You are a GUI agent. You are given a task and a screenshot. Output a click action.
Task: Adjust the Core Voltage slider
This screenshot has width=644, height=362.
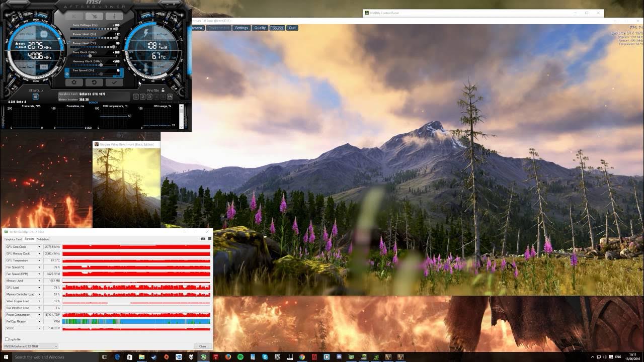tap(94, 29)
